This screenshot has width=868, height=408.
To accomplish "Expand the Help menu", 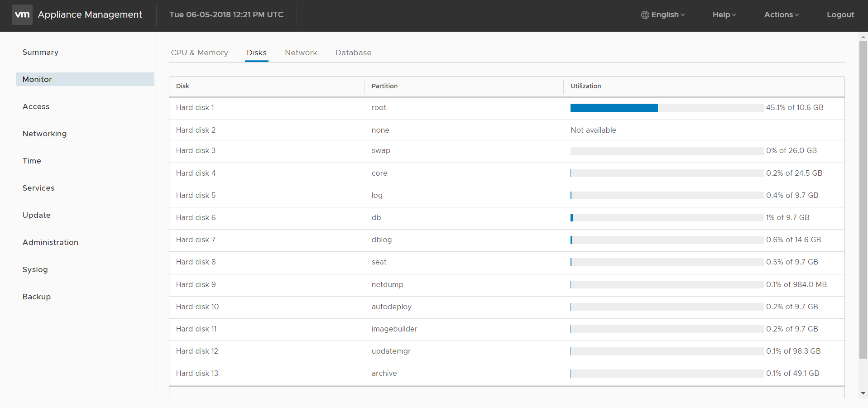I will [723, 14].
